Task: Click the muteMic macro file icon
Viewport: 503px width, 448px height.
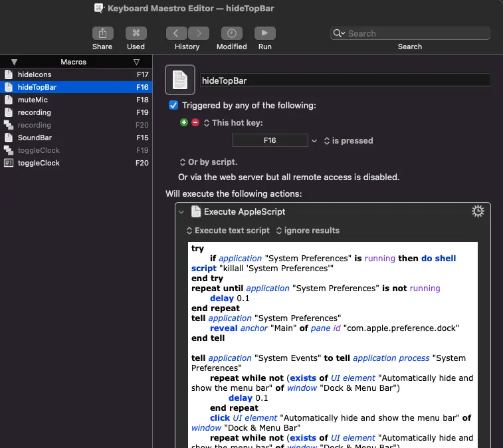Action: (9, 100)
